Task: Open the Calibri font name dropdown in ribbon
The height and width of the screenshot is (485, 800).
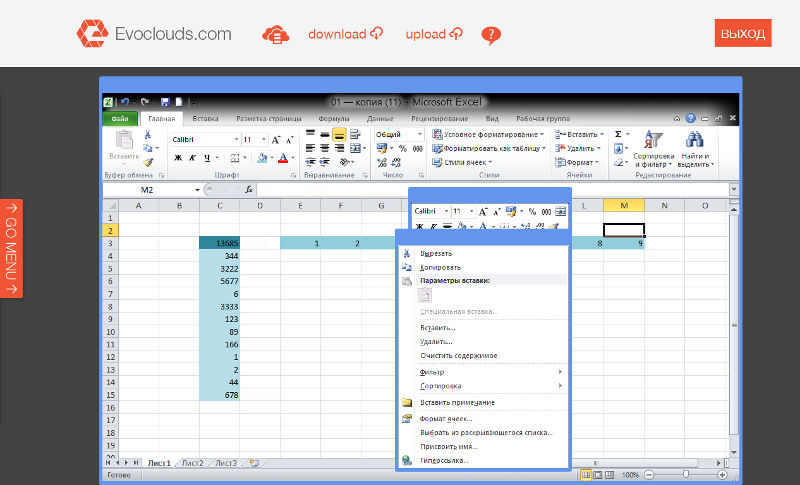Action: pyautogui.click(x=236, y=139)
